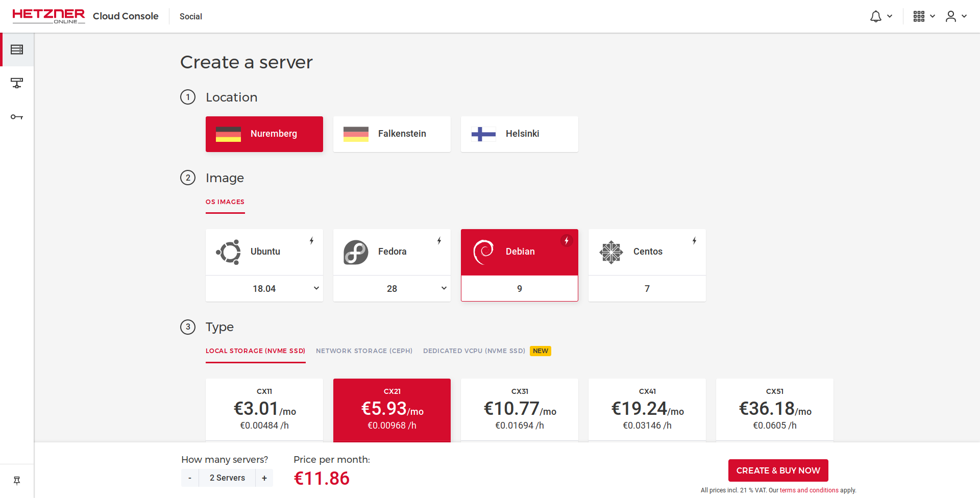Click the Centos logo icon

[x=611, y=252]
